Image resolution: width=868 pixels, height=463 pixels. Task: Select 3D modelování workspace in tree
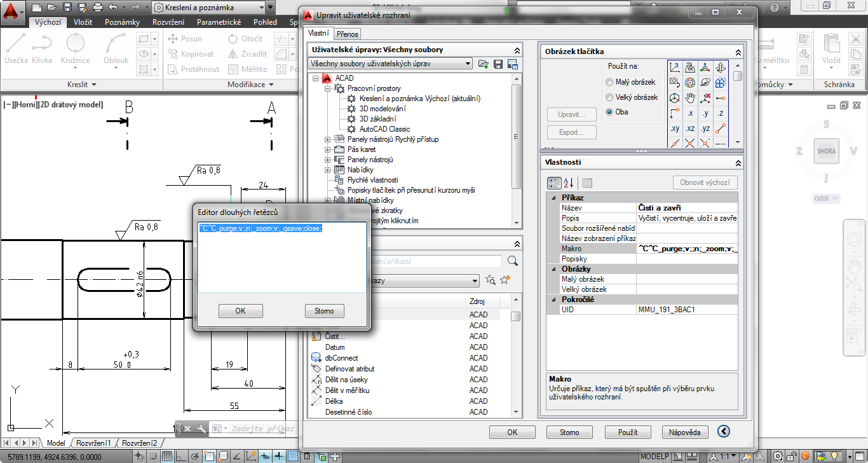point(382,109)
